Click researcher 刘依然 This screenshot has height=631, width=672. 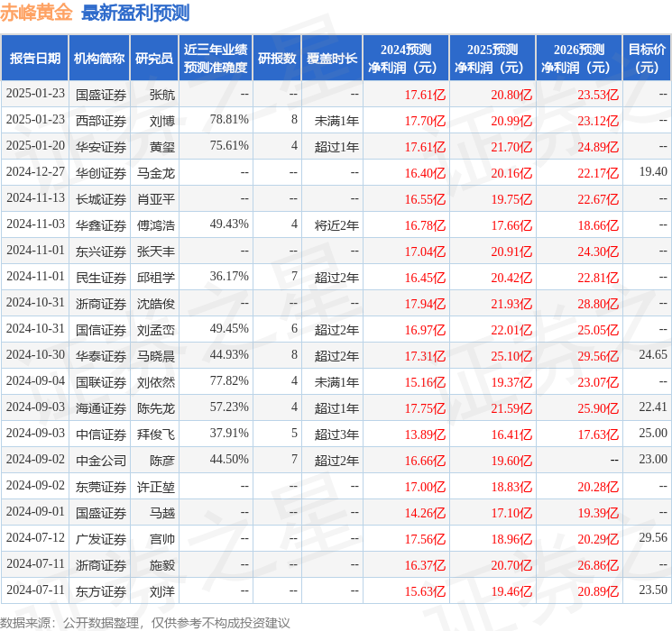[156, 382]
